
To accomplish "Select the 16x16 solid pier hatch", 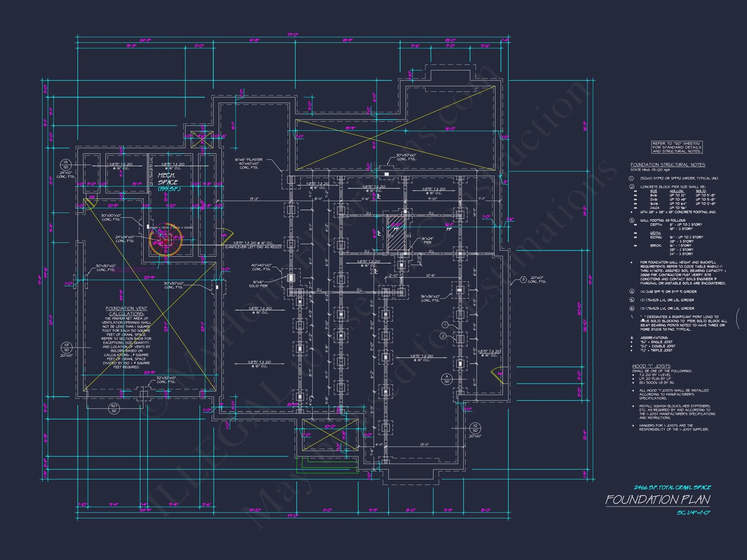I will (290, 277).
